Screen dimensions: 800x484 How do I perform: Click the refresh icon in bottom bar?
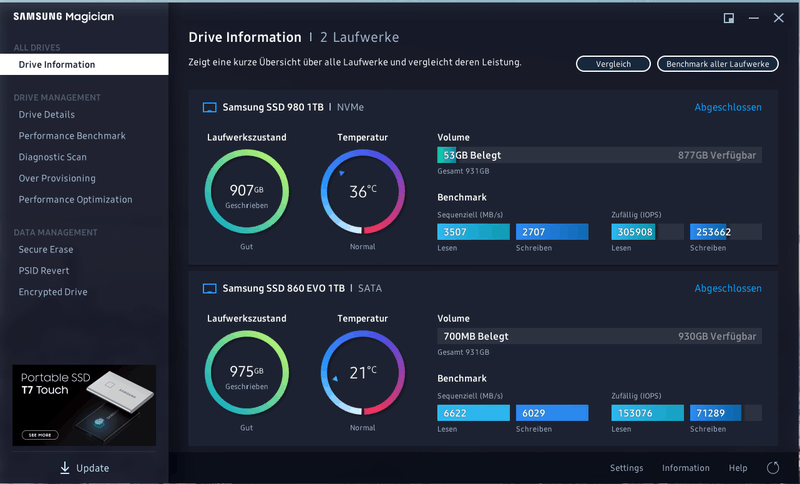772,468
